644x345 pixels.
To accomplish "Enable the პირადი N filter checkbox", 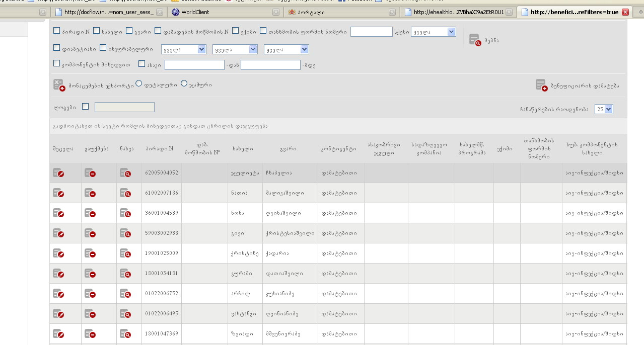I will (57, 31).
